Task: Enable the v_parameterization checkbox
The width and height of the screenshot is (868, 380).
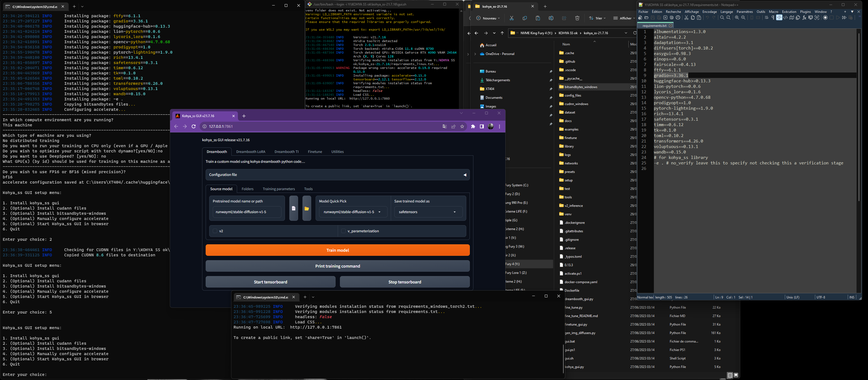Action: tap(343, 231)
